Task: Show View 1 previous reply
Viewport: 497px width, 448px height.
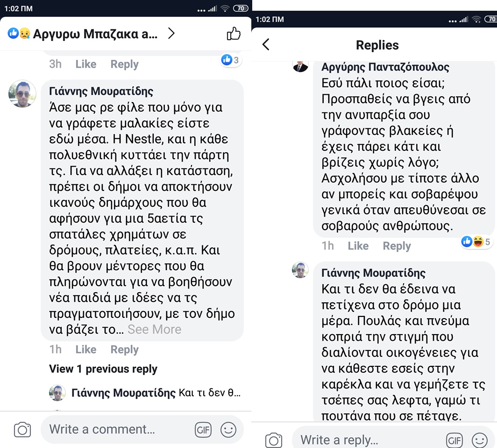Action: [103, 369]
